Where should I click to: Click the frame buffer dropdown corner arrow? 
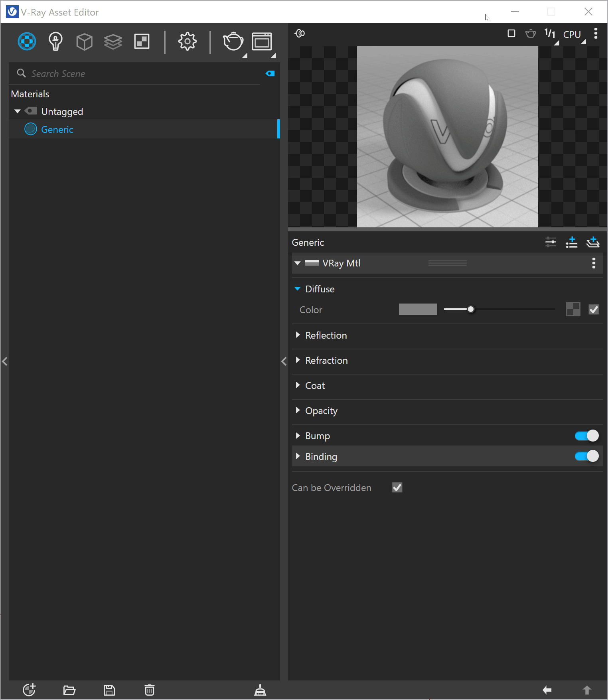[273, 55]
